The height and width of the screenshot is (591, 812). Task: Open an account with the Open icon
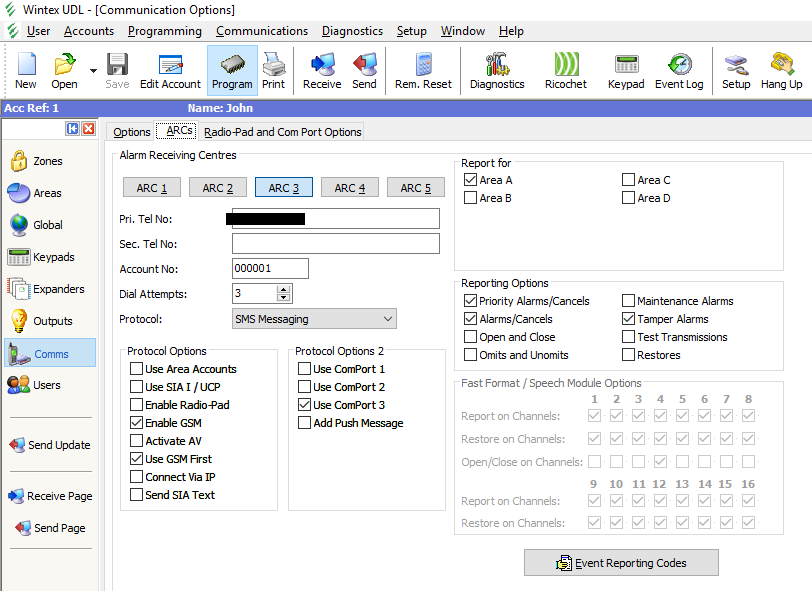click(64, 70)
